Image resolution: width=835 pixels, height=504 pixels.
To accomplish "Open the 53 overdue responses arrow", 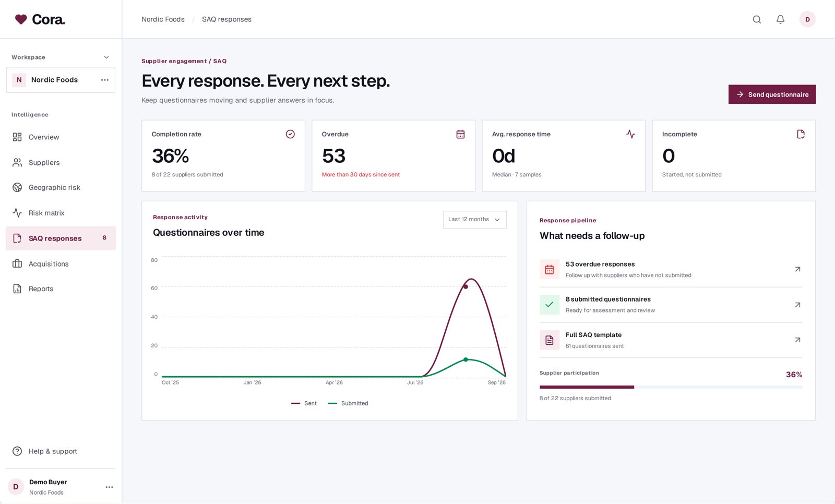I will point(797,269).
